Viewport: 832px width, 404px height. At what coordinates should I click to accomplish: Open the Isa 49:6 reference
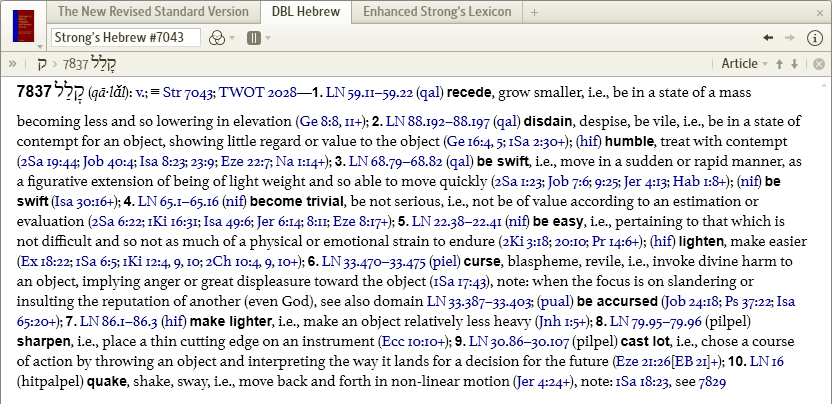227,221
